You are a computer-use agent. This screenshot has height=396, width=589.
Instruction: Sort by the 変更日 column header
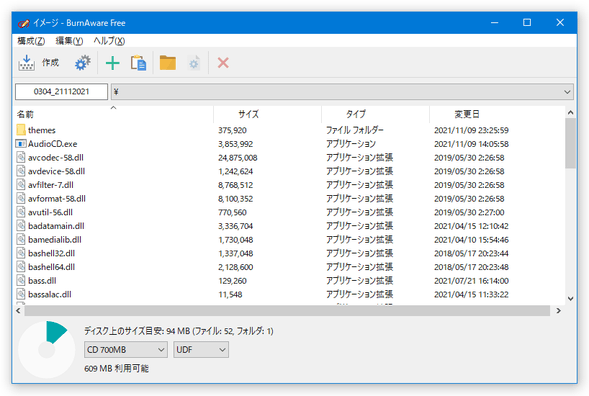[x=497, y=114]
